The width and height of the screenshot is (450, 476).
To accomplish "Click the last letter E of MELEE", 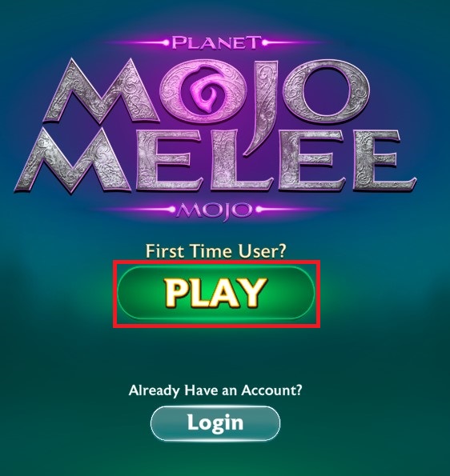I will (384, 160).
